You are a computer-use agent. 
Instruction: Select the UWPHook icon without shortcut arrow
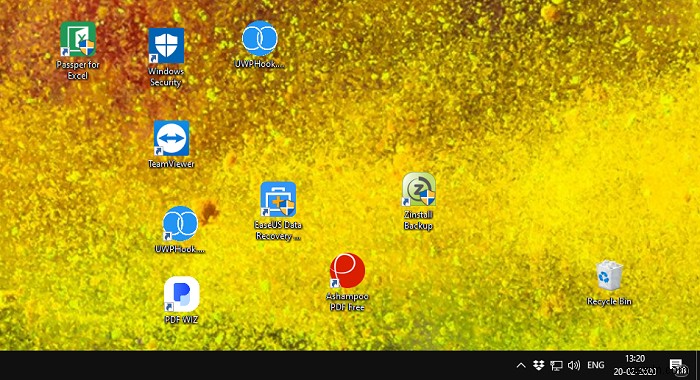(x=259, y=44)
